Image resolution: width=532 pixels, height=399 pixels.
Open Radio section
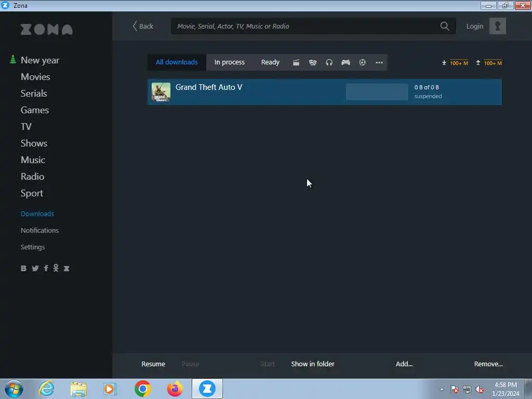(32, 177)
